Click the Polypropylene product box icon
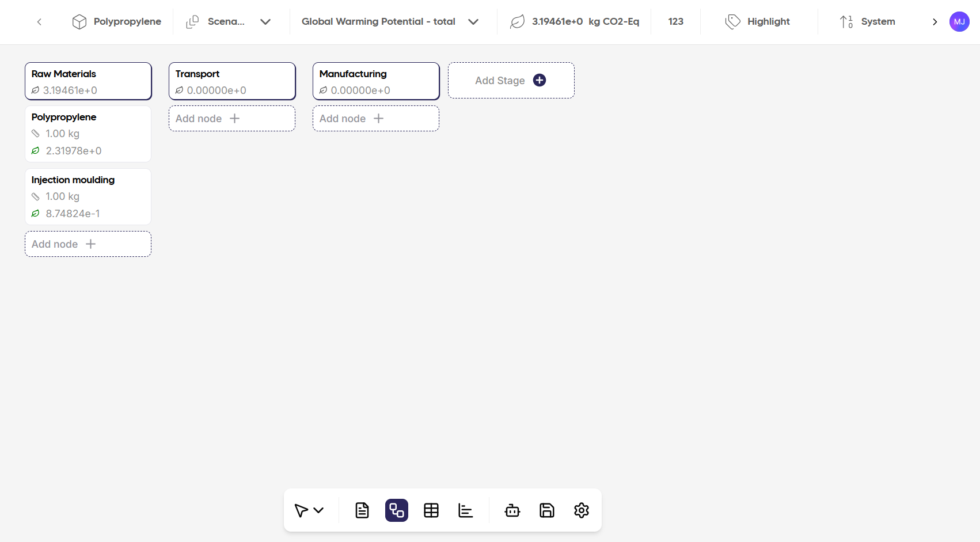This screenshot has width=980, height=542. click(x=79, y=21)
